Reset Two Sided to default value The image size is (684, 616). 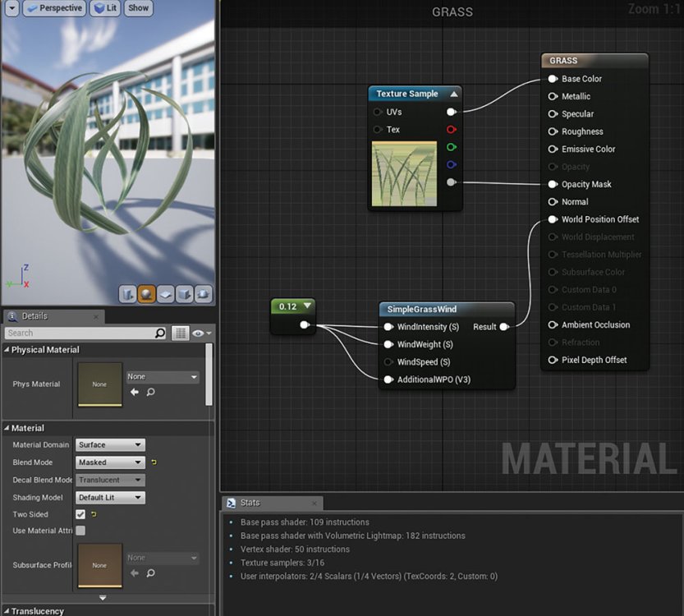click(94, 514)
